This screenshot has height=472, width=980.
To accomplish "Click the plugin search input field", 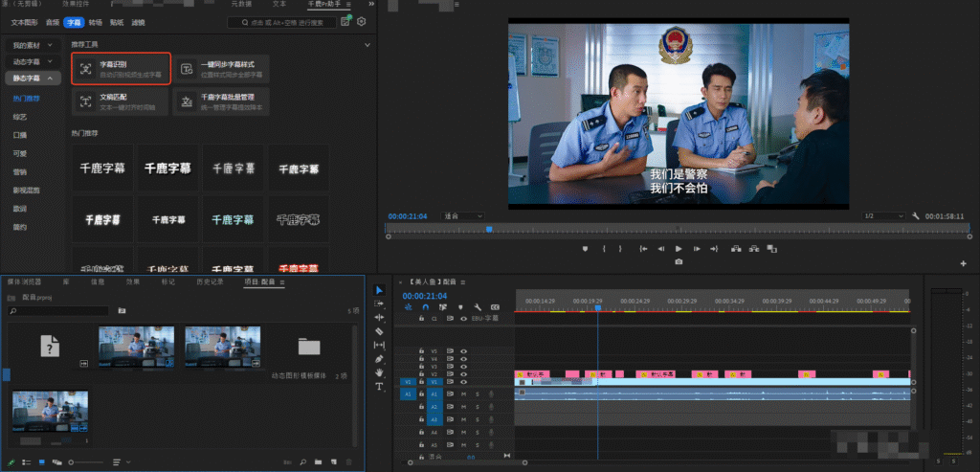I will (x=281, y=21).
